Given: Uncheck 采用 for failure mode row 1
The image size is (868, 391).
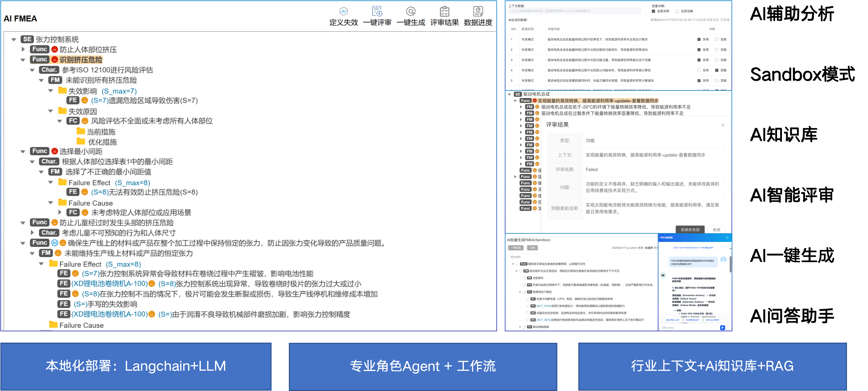Looking at the screenshot, I should 699,40.
